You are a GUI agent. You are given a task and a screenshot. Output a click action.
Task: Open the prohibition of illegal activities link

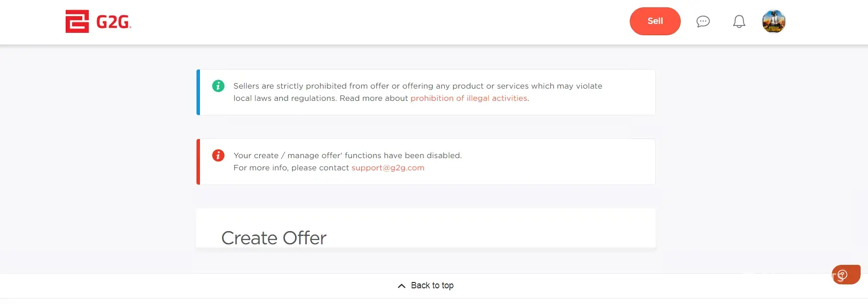tap(469, 98)
